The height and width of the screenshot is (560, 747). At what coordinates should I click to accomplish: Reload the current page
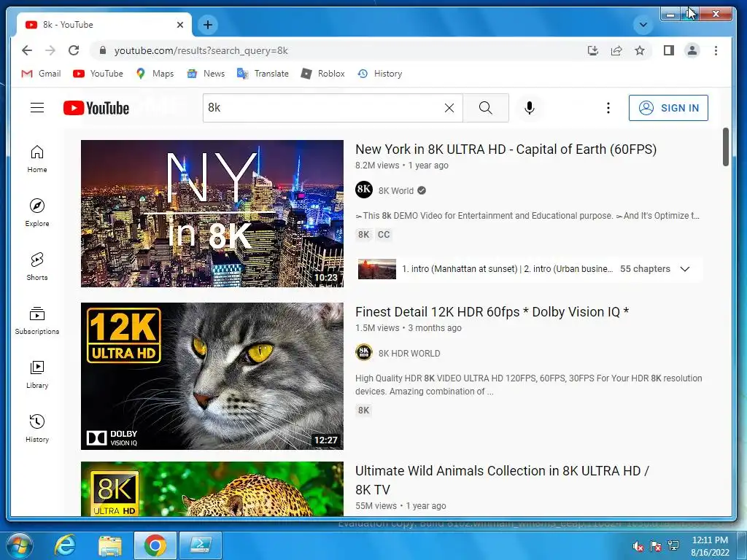(74, 50)
